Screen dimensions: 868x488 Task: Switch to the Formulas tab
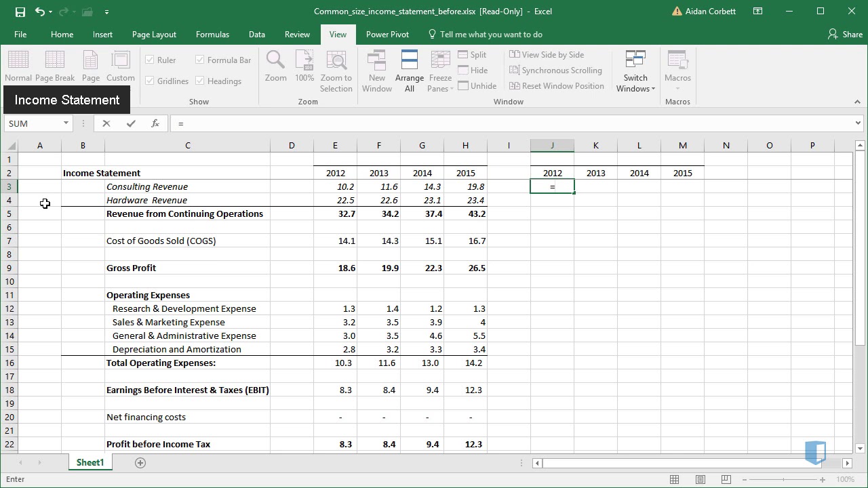[212, 34]
